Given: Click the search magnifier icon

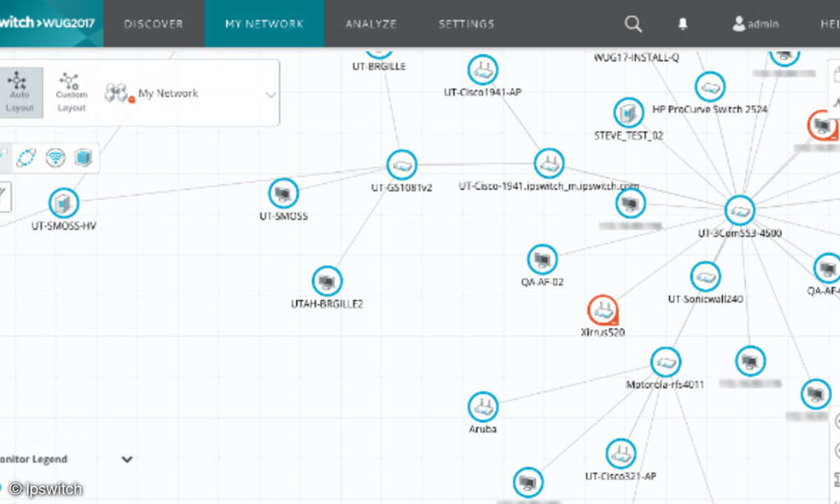Looking at the screenshot, I should click(x=633, y=24).
